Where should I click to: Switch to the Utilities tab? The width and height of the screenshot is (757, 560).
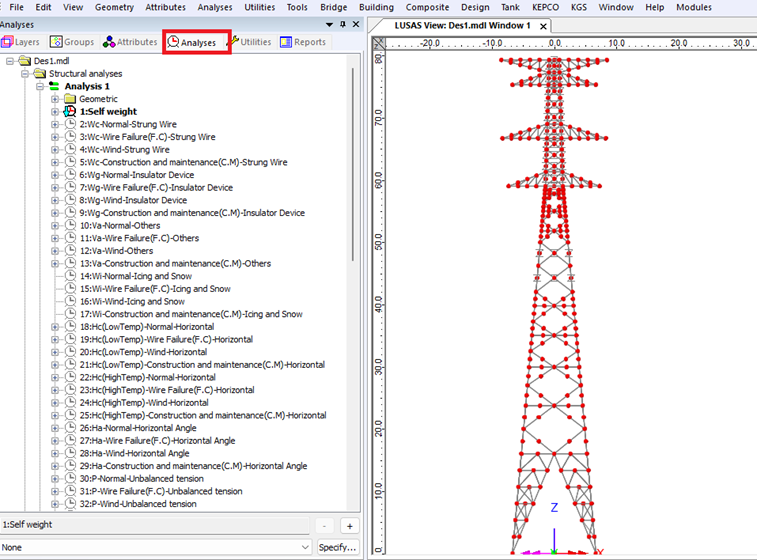(x=250, y=42)
